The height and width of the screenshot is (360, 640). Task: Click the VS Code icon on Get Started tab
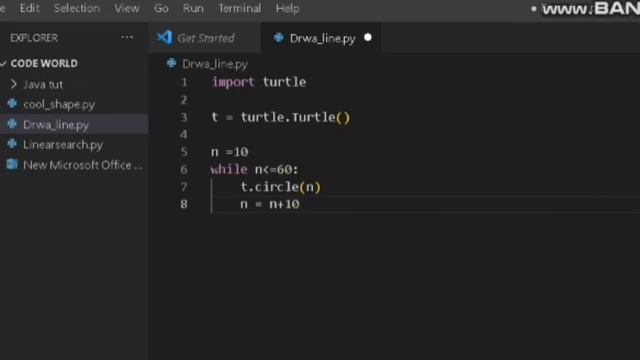[164, 38]
